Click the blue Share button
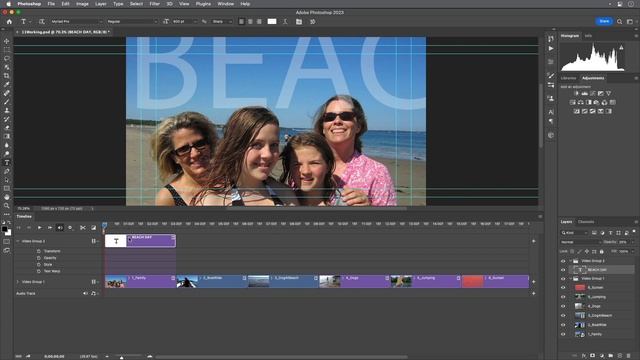Image resolution: width=640 pixels, height=360 pixels. click(x=604, y=21)
